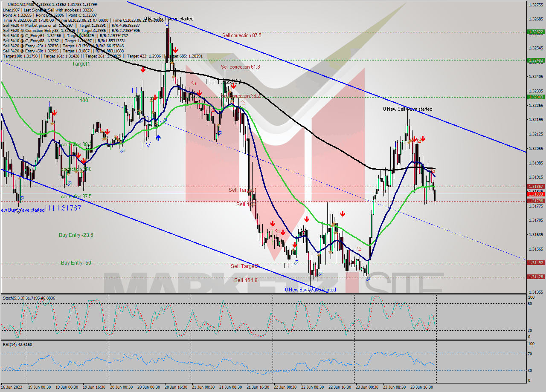The image size is (546, 392).
Task: Click the 1.32755 price axis label
Action: point(537,5)
